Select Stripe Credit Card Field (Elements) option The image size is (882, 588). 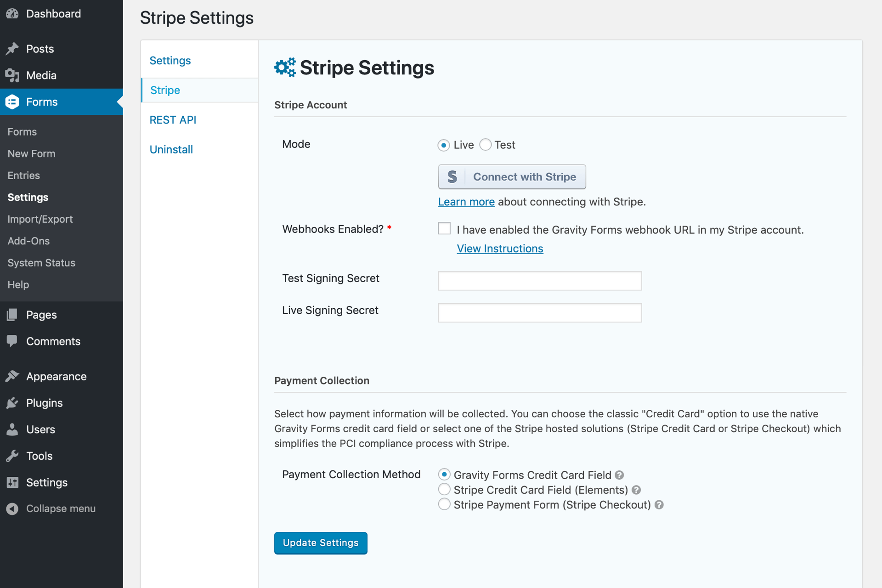[444, 490]
